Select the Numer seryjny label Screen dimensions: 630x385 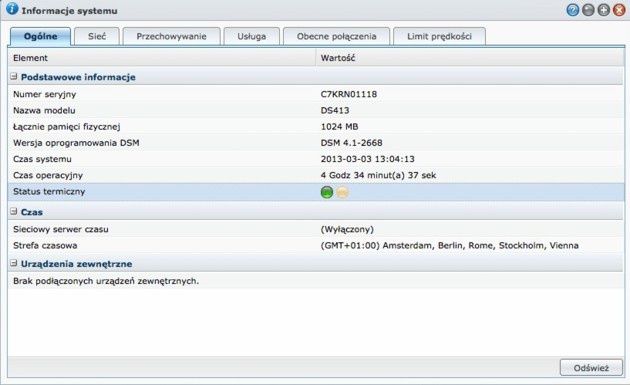[x=45, y=94]
